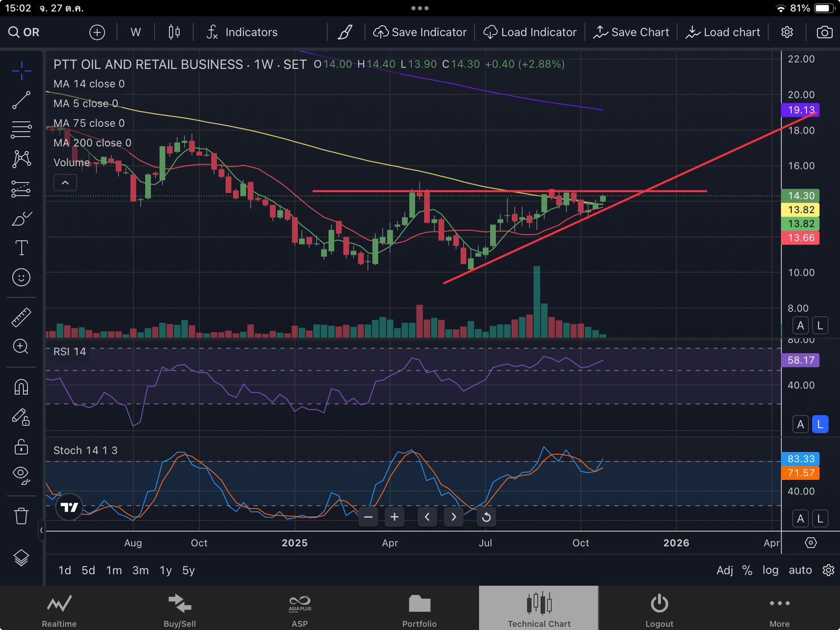Open the Portfolio tab

pos(420,608)
